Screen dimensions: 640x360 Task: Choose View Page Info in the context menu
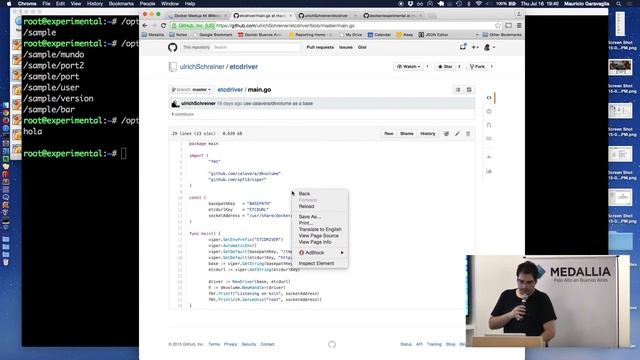(x=315, y=242)
